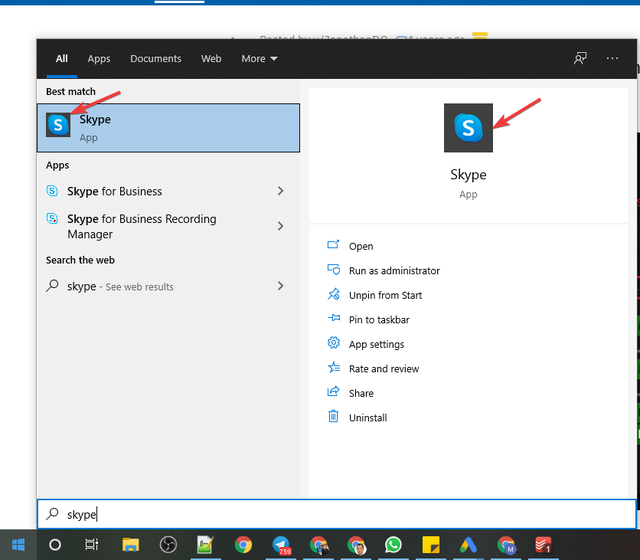
Task: Choose Rate and review
Action: tap(384, 369)
